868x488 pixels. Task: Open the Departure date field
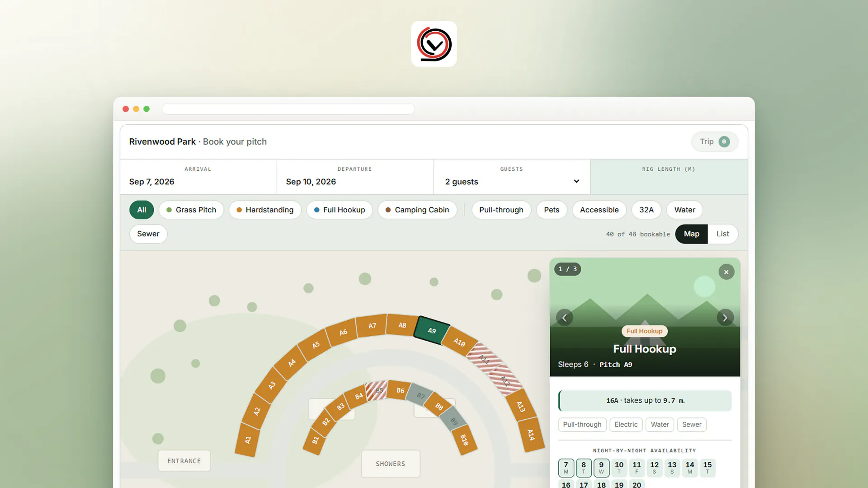pyautogui.click(x=355, y=177)
